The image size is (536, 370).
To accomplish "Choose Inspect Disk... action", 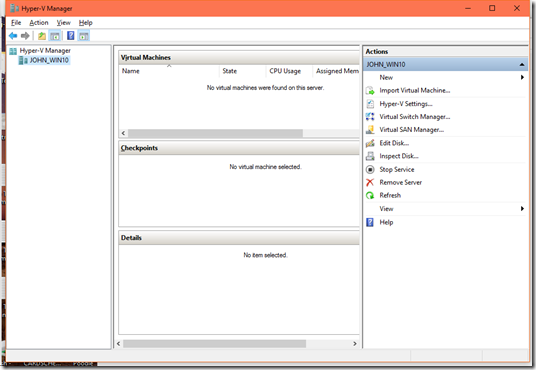I will pos(399,156).
